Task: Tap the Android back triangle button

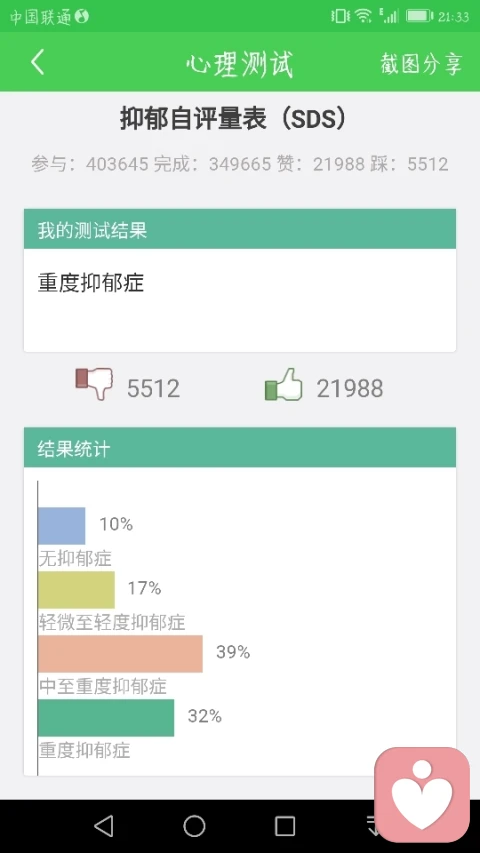Action: click(x=103, y=826)
